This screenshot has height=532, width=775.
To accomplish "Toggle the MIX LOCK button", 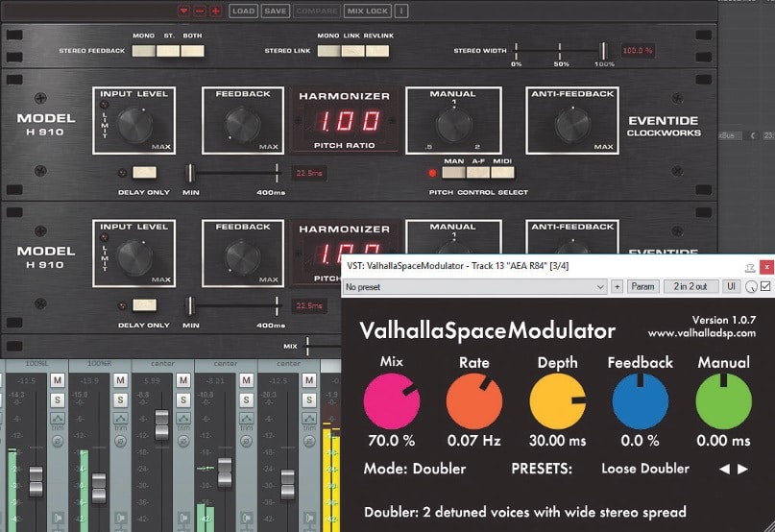I will 368,11.
